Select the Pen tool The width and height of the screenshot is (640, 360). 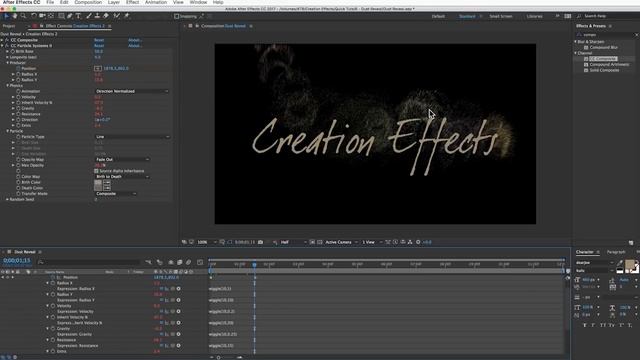click(70, 16)
